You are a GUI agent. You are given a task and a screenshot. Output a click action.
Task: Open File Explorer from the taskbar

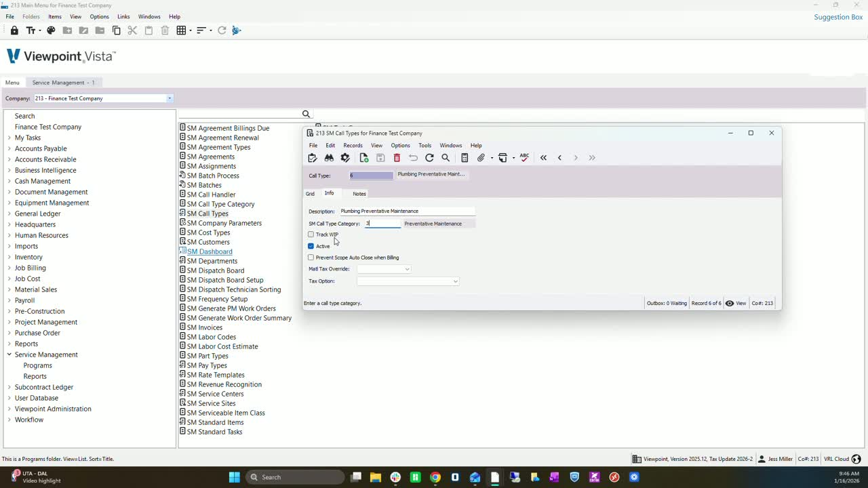pyautogui.click(x=376, y=477)
